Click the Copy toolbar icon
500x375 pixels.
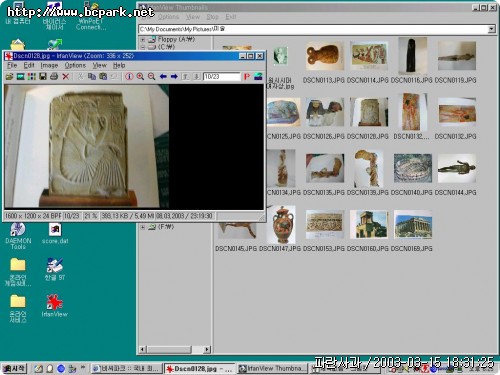click(92, 77)
